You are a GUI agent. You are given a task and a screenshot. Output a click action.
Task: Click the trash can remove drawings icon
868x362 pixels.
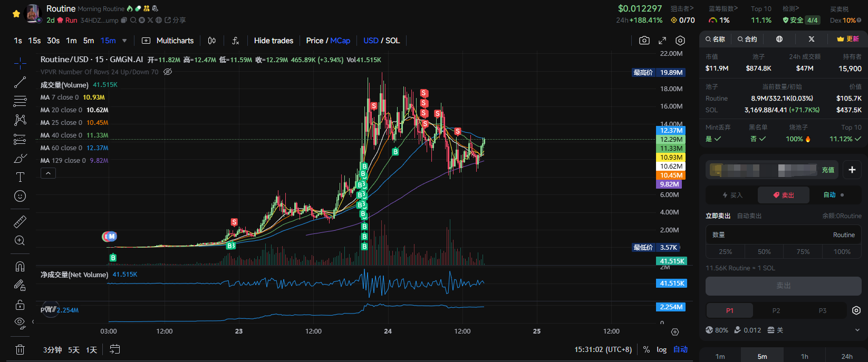pos(20,349)
